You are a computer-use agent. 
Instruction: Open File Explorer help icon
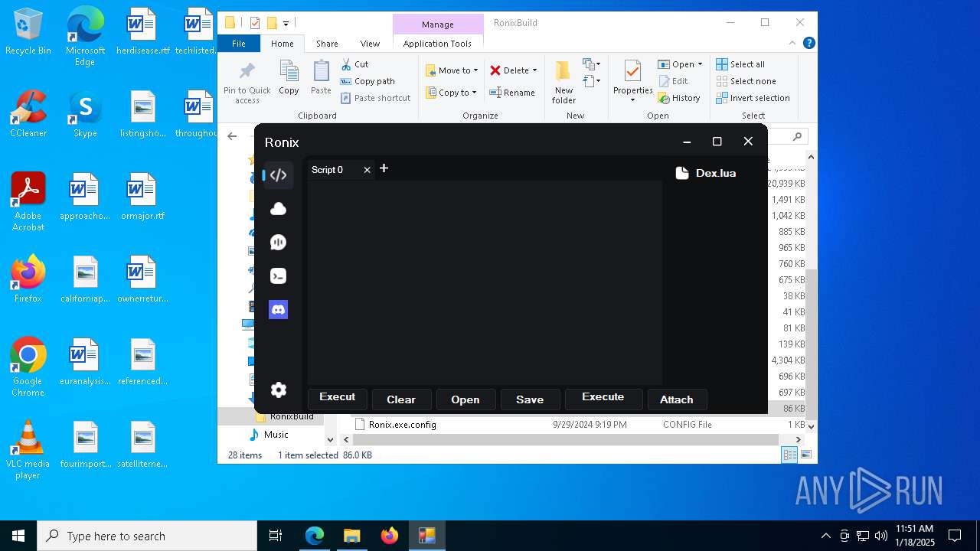(808, 44)
